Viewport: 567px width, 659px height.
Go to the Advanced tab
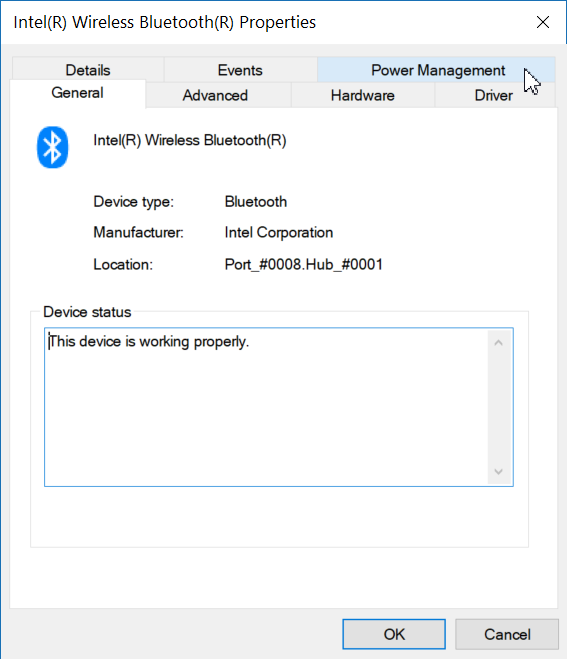pyautogui.click(x=215, y=95)
